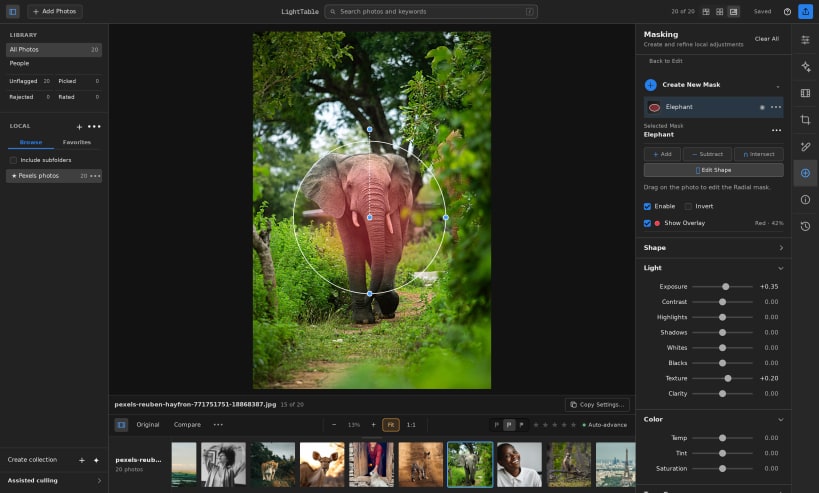
Task: Adjust the Exposure slider handle
Action: pos(726,287)
